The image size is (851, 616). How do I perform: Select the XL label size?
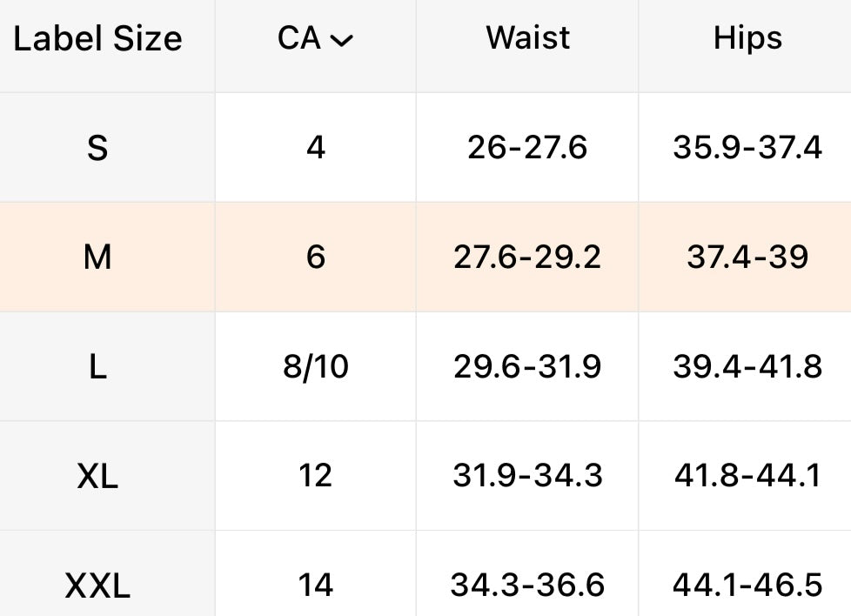[x=97, y=476]
